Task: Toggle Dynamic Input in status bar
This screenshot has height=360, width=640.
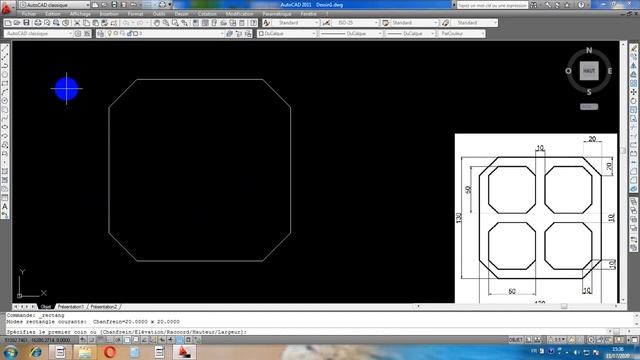Action: (162, 340)
